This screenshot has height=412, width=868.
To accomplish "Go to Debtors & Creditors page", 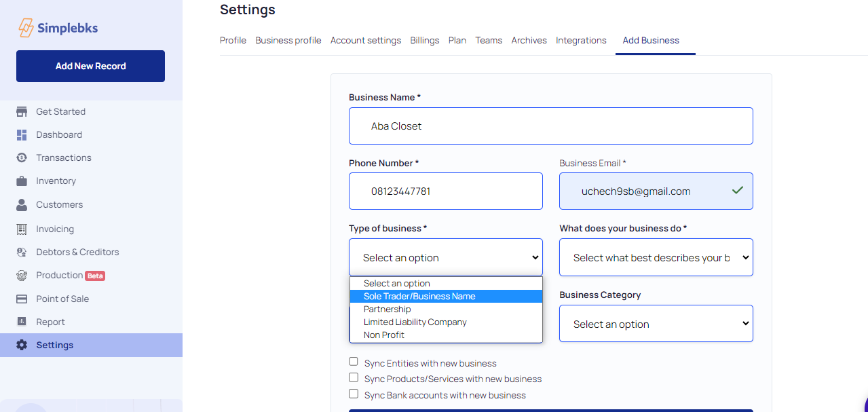I will (x=77, y=252).
